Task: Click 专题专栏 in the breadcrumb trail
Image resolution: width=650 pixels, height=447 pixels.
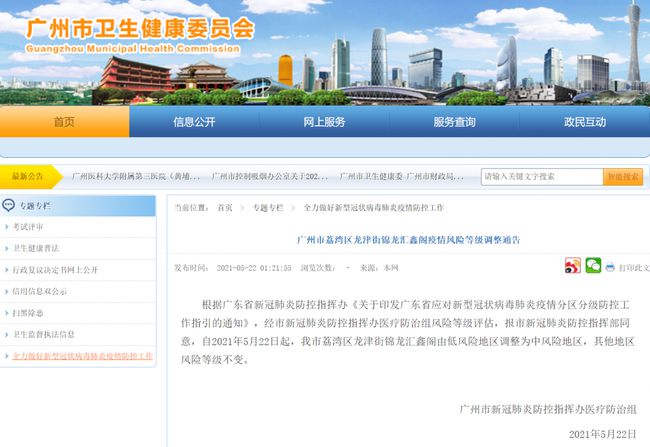Action: [267, 208]
